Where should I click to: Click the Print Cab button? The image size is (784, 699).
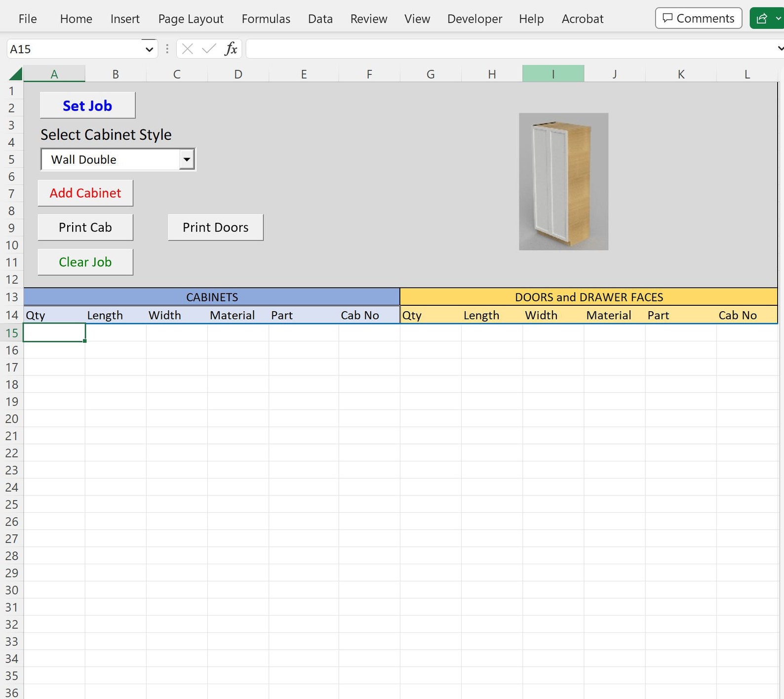(x=85, y=227)
